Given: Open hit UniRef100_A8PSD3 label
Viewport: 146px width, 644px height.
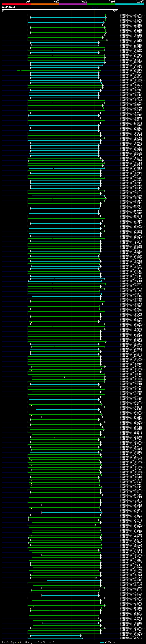Looking at the screenshot, I should coord(131,22).
